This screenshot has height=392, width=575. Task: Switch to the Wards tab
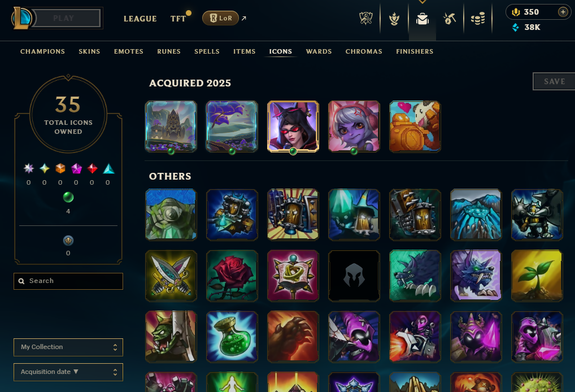319,52
